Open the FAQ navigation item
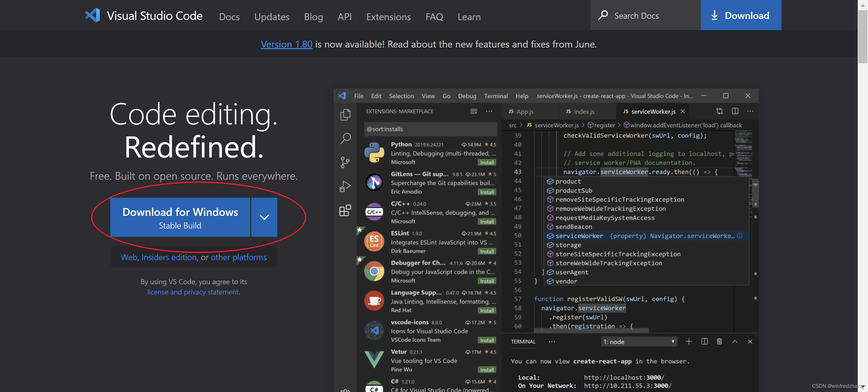868x392 pixels. click(434, 17)
